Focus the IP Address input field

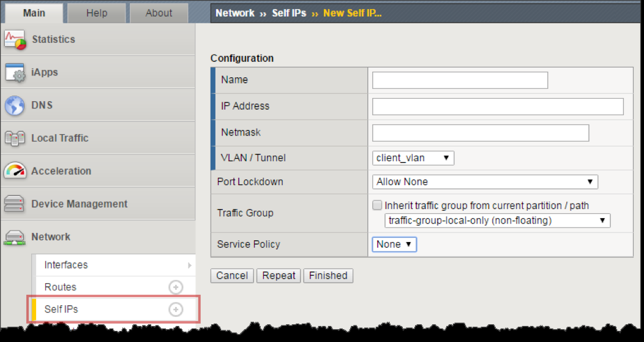pos(498,107)
